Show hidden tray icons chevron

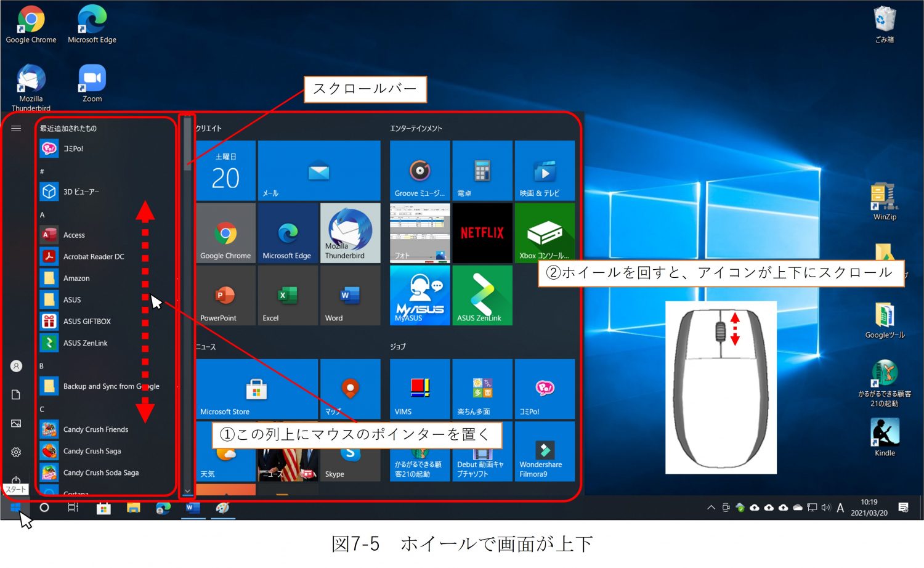pyautogui.click(x=711, y=508)
